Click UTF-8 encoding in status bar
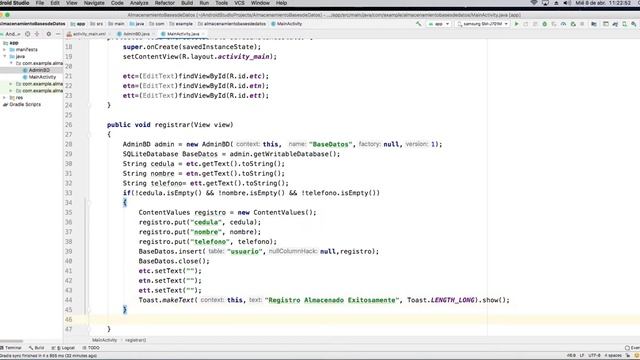The image size is (640, 360). 594,356
